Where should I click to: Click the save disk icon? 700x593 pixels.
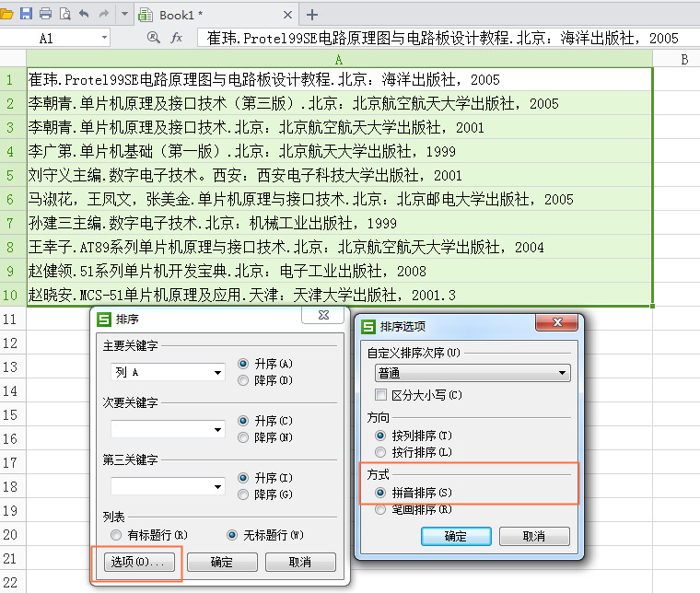(x=27, y=14)
